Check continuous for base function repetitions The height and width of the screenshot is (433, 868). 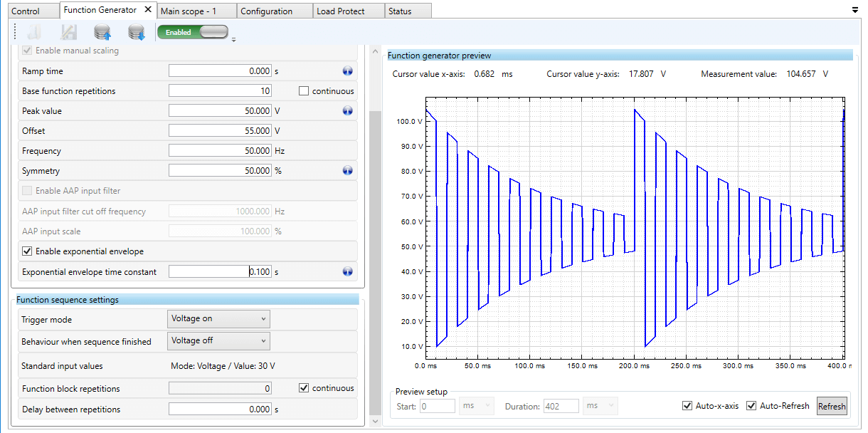pos(304,91)
